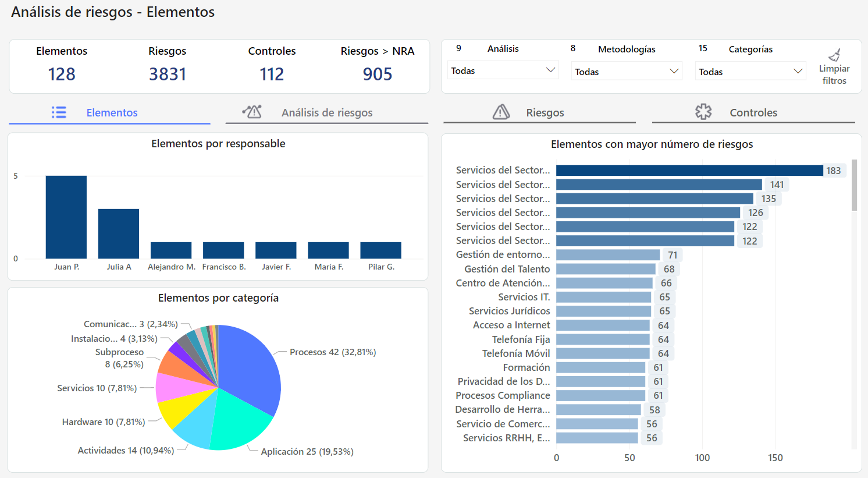Switch to the Riesgos tab
This screenshot has width=868, height=478.
pos(545,112)
